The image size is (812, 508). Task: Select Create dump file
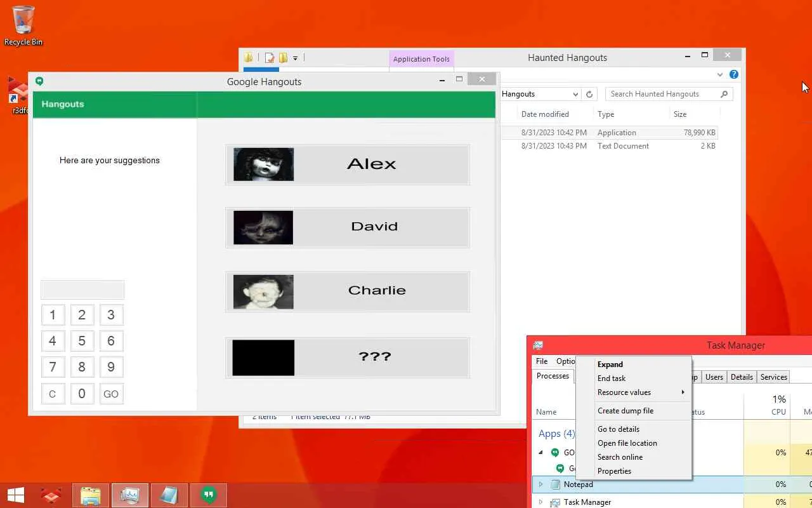tap(633, 411)
